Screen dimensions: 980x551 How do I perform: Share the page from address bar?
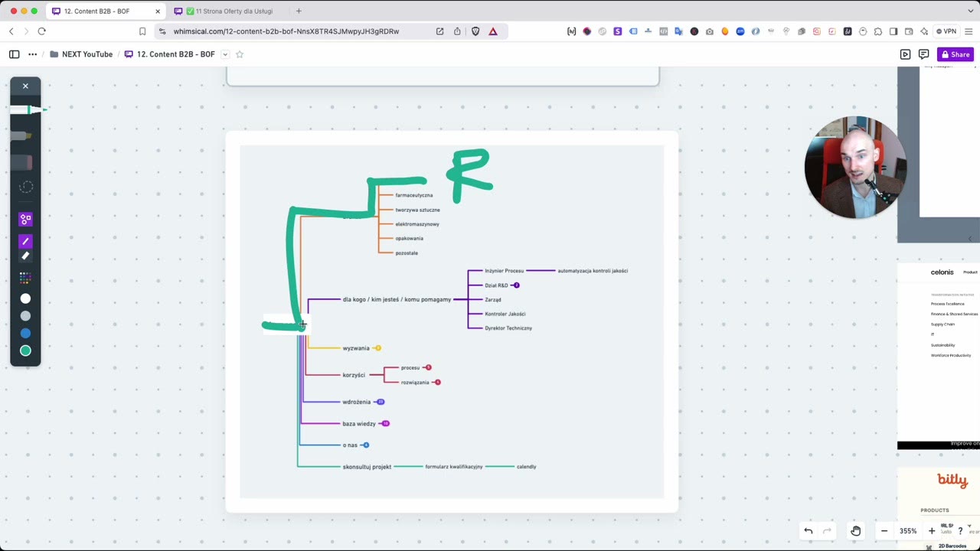pyautogui.click(x=457, y=31)
